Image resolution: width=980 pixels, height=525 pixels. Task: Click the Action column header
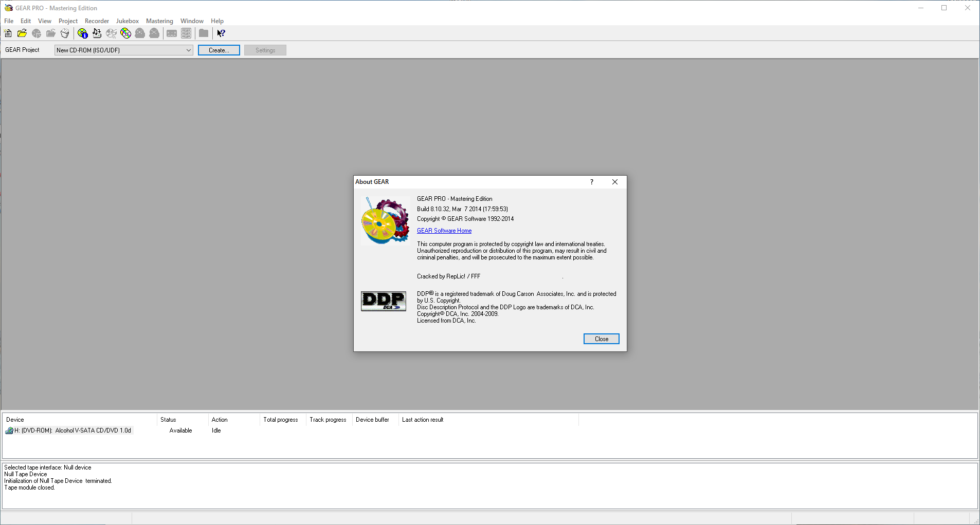(x=234, y=420)
